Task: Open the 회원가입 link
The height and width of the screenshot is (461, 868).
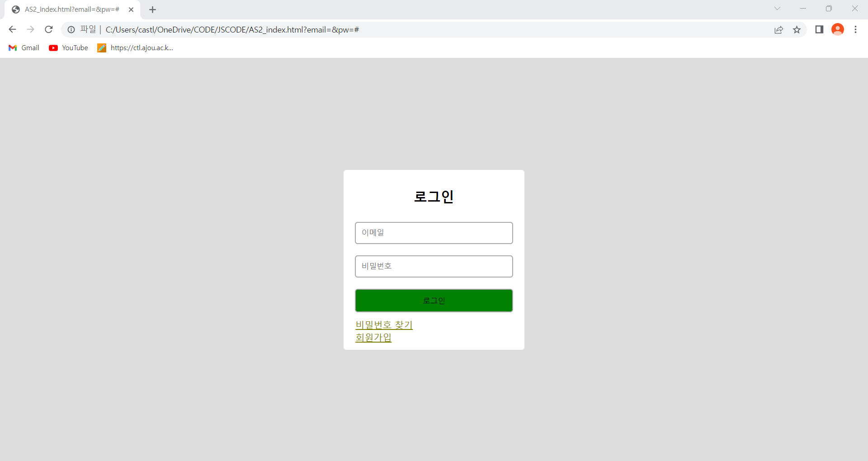Action: coord(373,337)
